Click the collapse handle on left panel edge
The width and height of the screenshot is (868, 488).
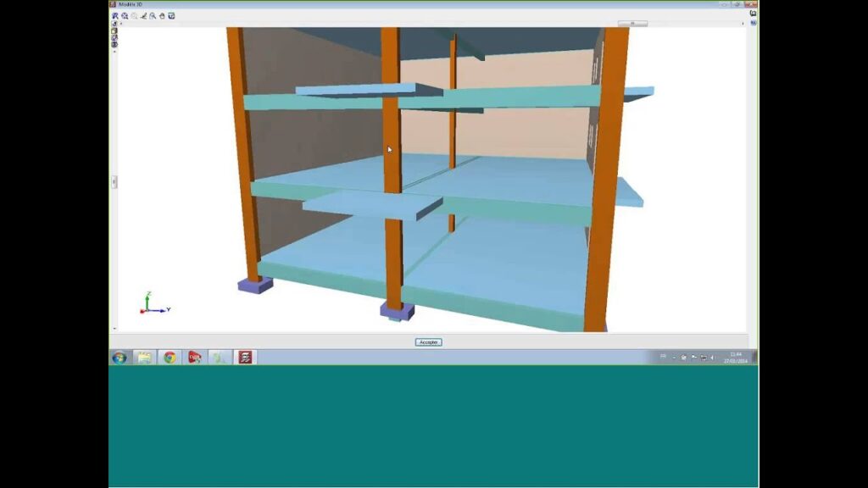114,181
